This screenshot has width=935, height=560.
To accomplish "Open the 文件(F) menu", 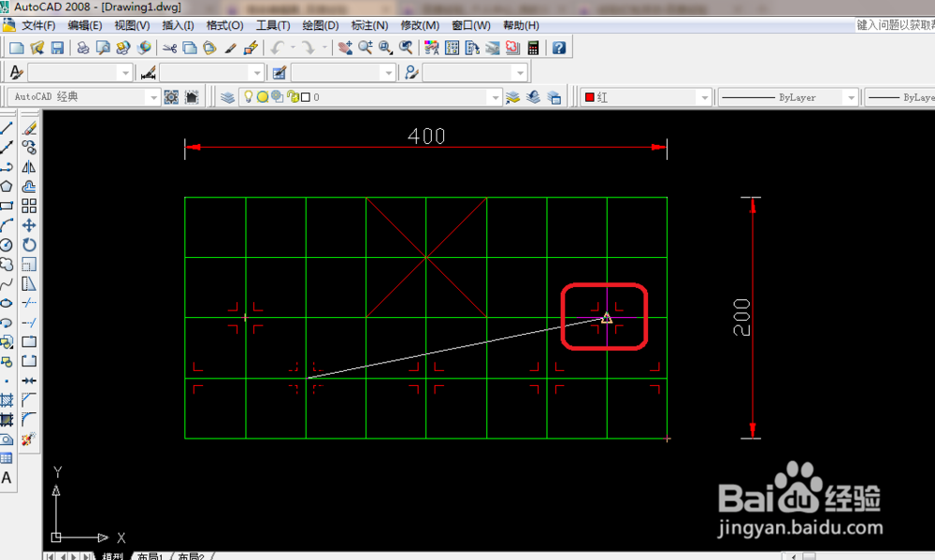I will point(38,25).
